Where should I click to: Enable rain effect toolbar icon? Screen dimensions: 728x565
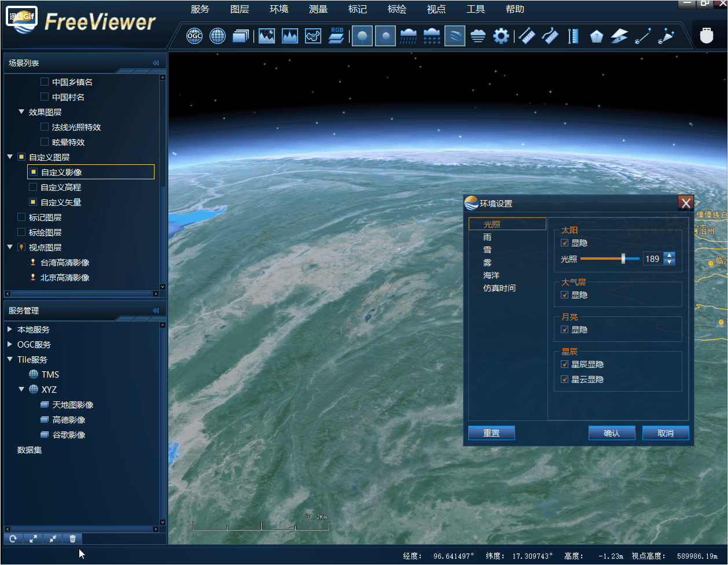point(409,36)
